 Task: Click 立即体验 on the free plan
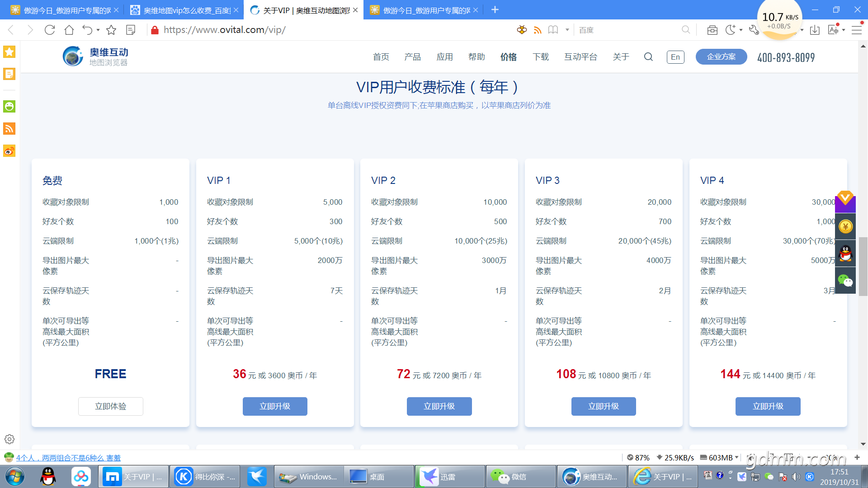tap(110, 406)
